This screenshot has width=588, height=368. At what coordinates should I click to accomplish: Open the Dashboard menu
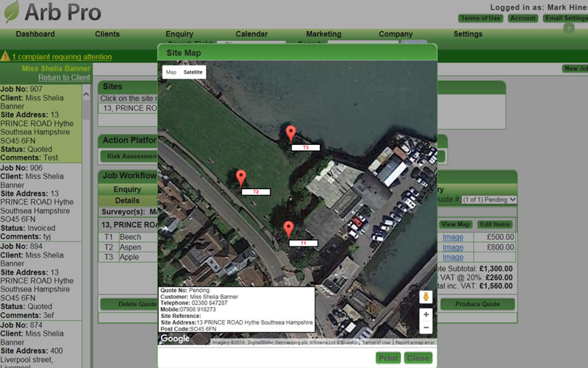[x=35, y=34]
